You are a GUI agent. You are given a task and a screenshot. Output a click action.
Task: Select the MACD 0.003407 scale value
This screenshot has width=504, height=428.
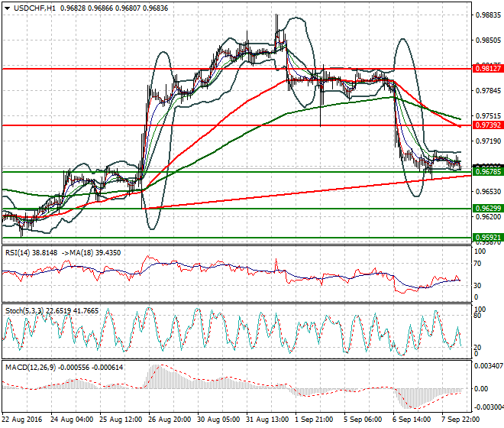[489, 366]
